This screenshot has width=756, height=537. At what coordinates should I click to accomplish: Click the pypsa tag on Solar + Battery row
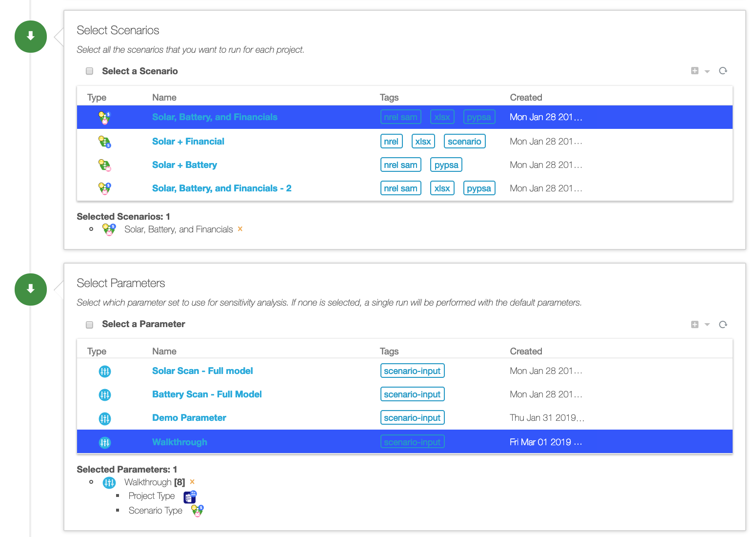pos(446,165)
